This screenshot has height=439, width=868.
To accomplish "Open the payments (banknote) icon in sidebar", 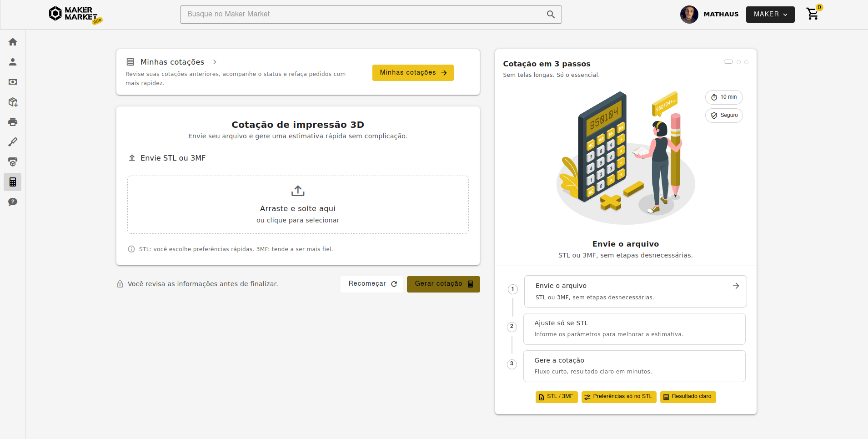I will pyautogui.click(x=13, y=82).
